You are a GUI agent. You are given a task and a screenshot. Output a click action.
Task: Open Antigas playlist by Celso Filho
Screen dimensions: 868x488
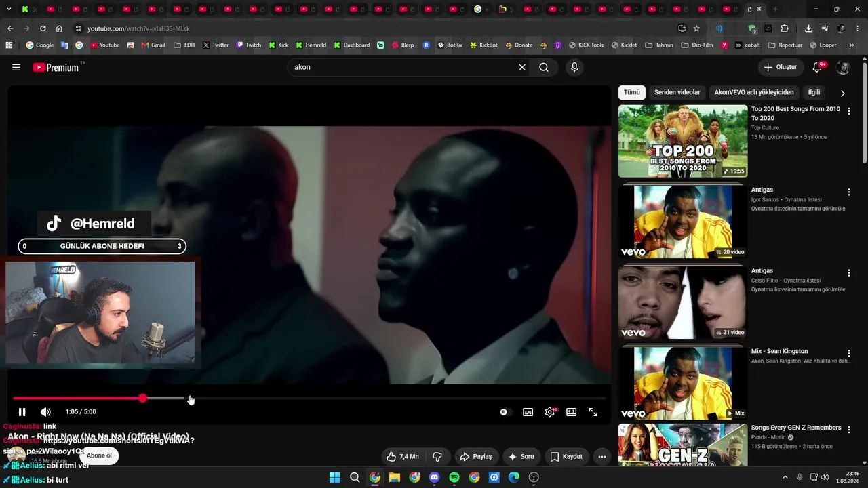pos(683,302)
